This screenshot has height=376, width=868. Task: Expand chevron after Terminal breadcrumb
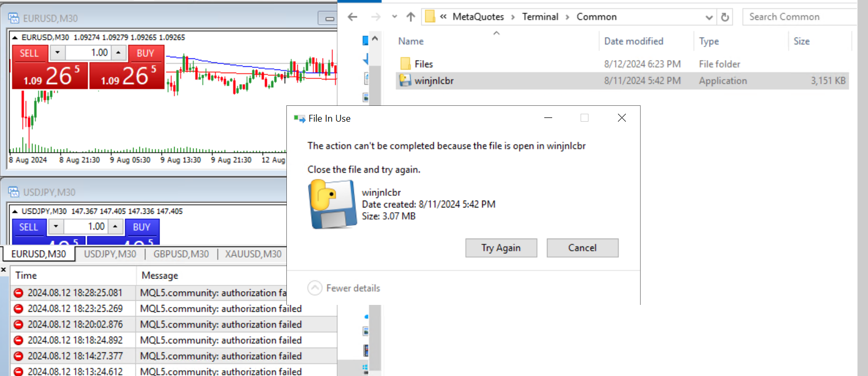567,17
